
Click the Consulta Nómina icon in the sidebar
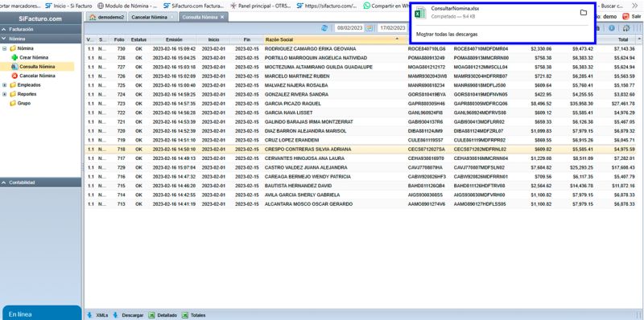(x=14, y=67)
